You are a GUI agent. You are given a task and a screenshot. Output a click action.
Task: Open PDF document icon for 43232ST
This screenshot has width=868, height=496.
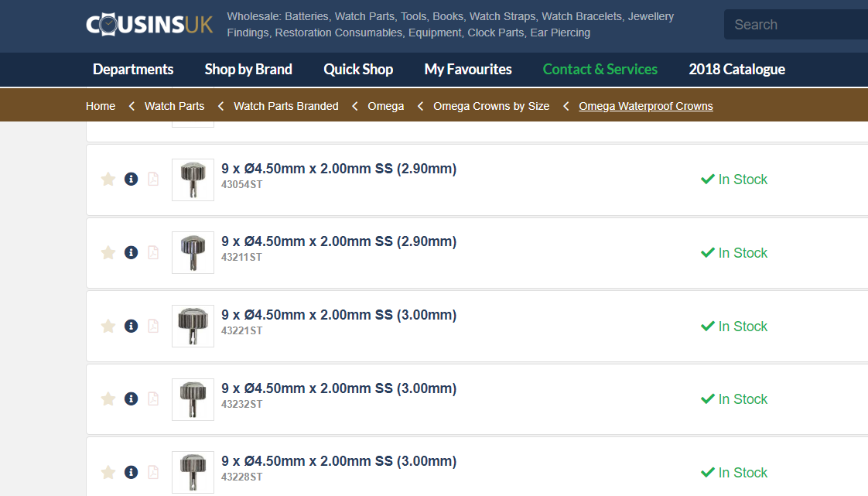(x=153, y=399)
